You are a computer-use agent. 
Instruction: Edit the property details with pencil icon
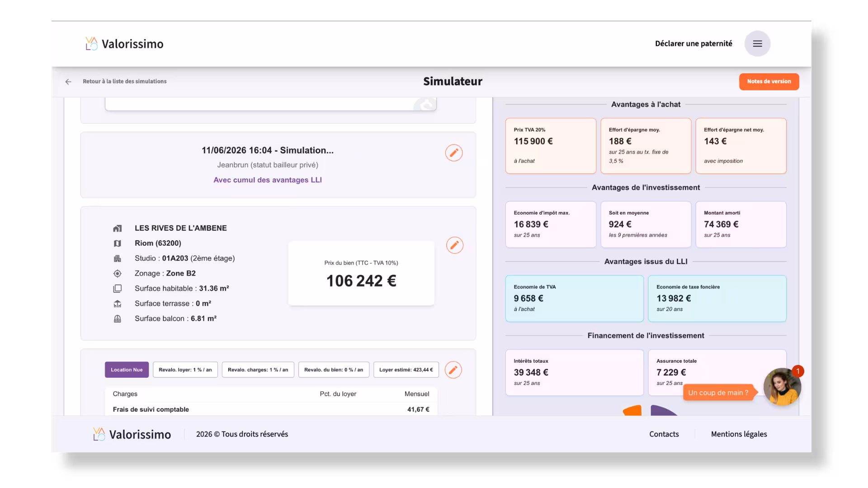pyautogui.click(x=455, y=245)
